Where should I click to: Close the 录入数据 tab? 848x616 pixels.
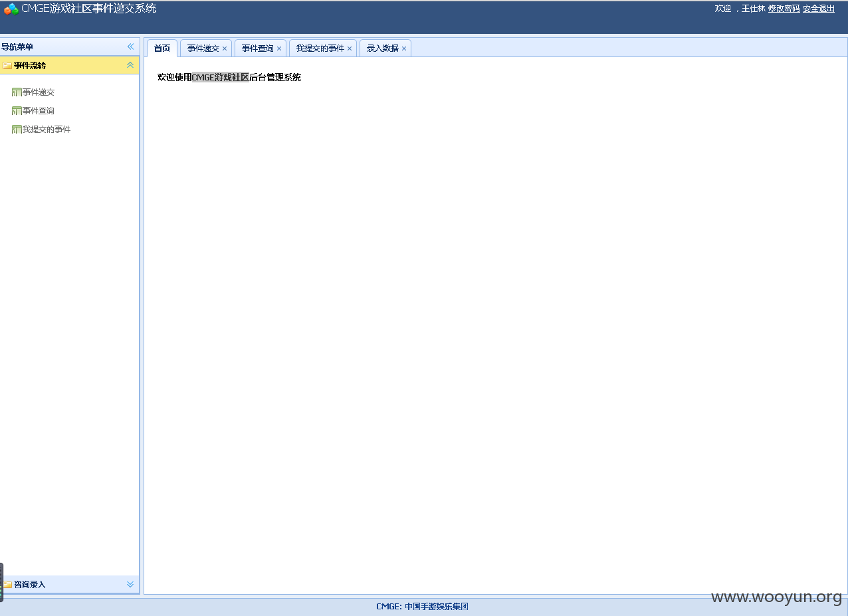404,49
